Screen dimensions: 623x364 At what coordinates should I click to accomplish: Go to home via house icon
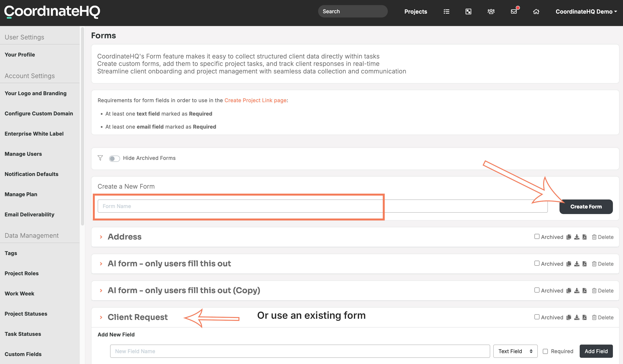(536, 12)
